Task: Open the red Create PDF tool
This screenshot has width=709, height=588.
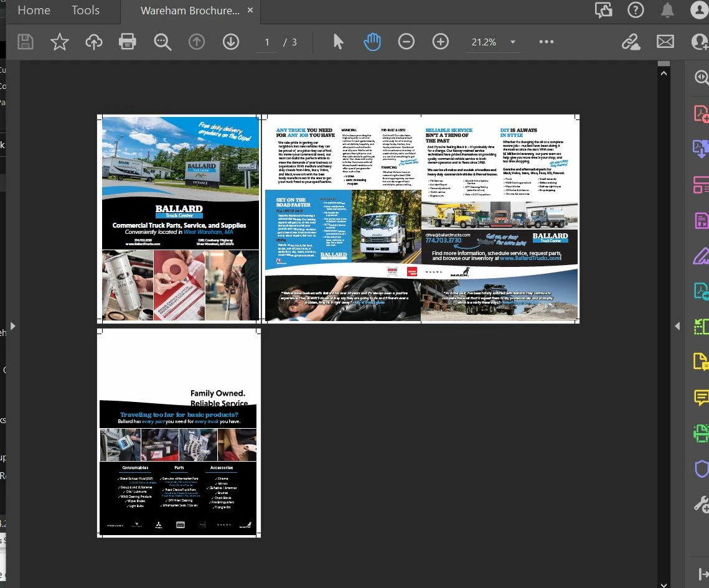Action: [x=702, y=113]
